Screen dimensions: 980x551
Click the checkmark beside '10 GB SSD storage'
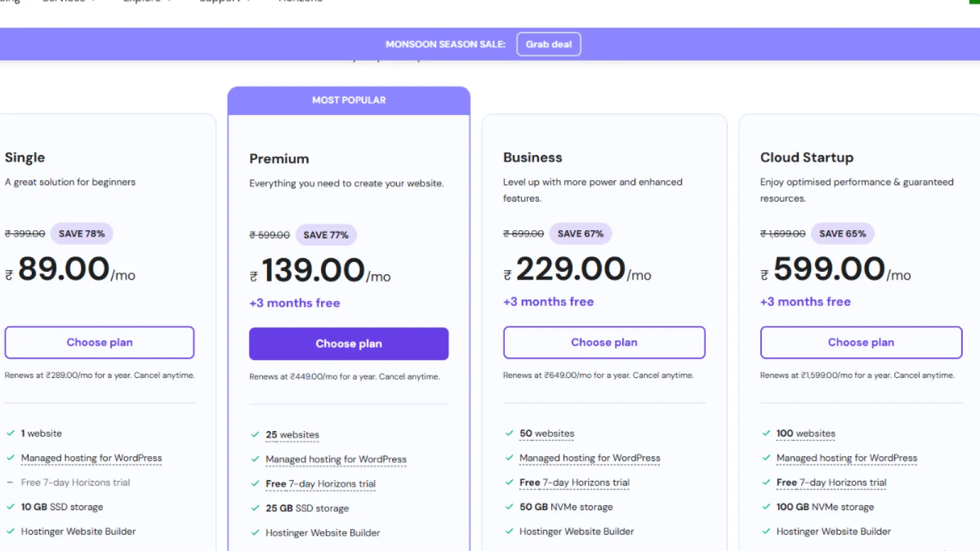[10, 507]
